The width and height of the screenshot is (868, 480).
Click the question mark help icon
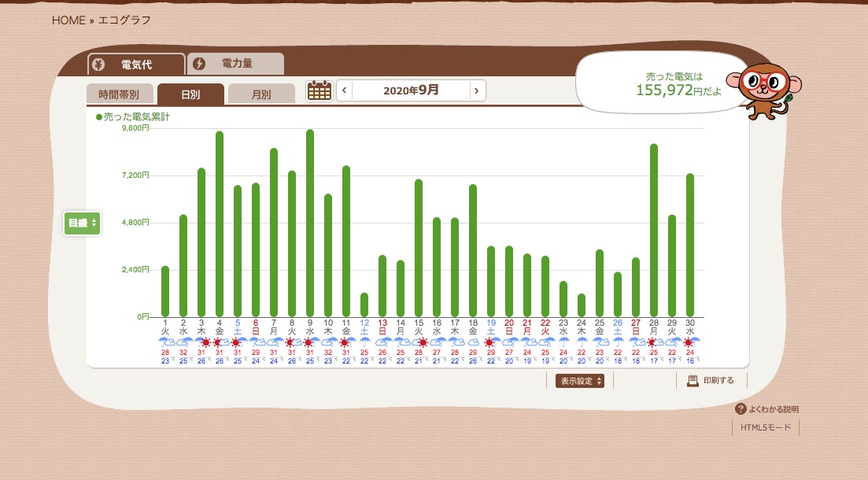[x=741, y=409]
